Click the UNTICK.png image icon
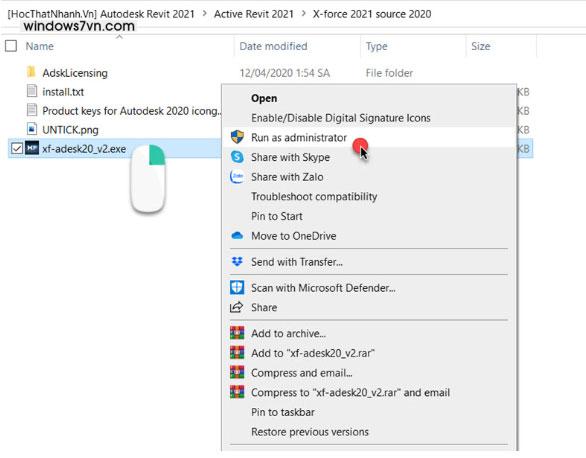 click(32, 129)
